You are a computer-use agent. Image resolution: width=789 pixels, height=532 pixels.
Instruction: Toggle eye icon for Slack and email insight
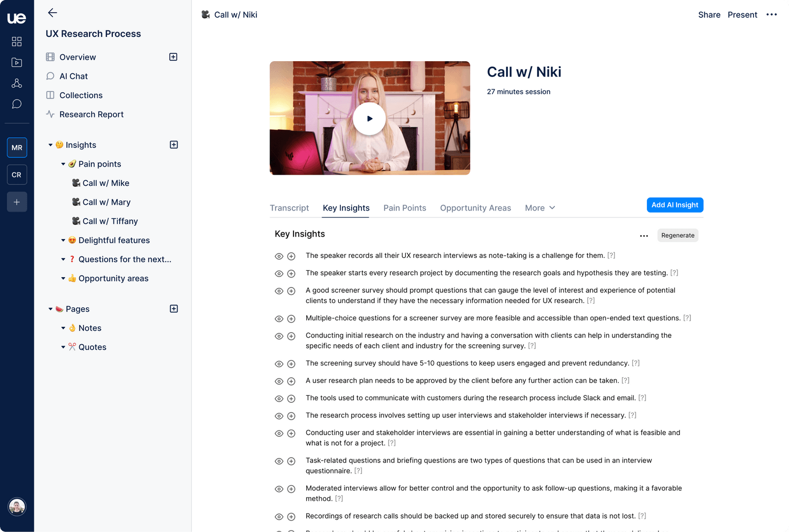pos(279,398)
